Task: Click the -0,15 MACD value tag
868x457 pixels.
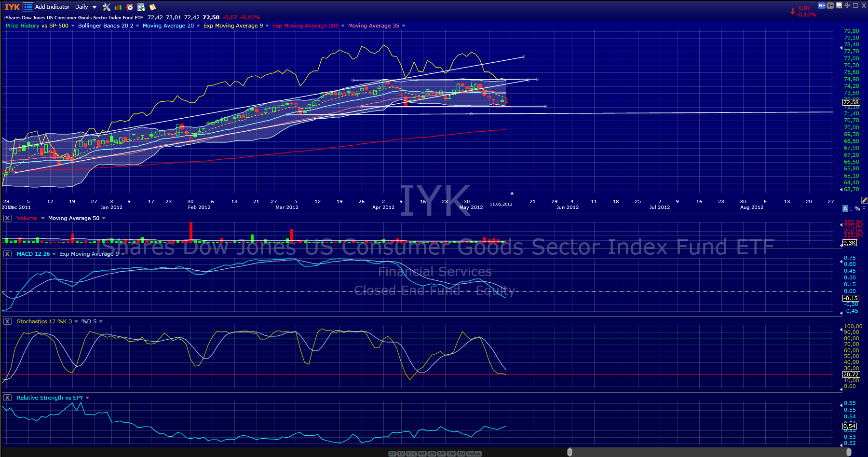Action: pos(851,298)
